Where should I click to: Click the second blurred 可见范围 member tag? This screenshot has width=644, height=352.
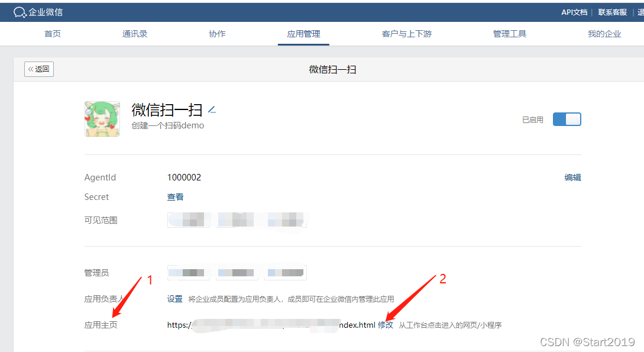click(x=237, y=219)
